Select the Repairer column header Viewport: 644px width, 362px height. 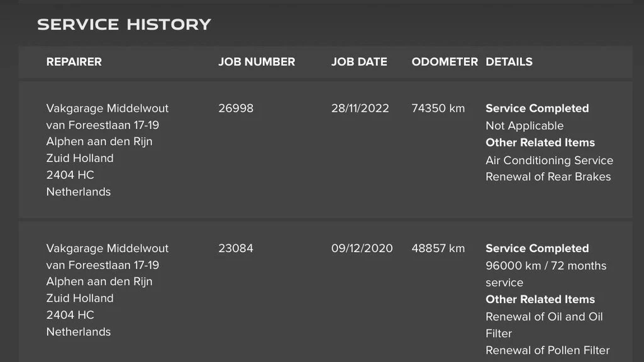(74, 62)
